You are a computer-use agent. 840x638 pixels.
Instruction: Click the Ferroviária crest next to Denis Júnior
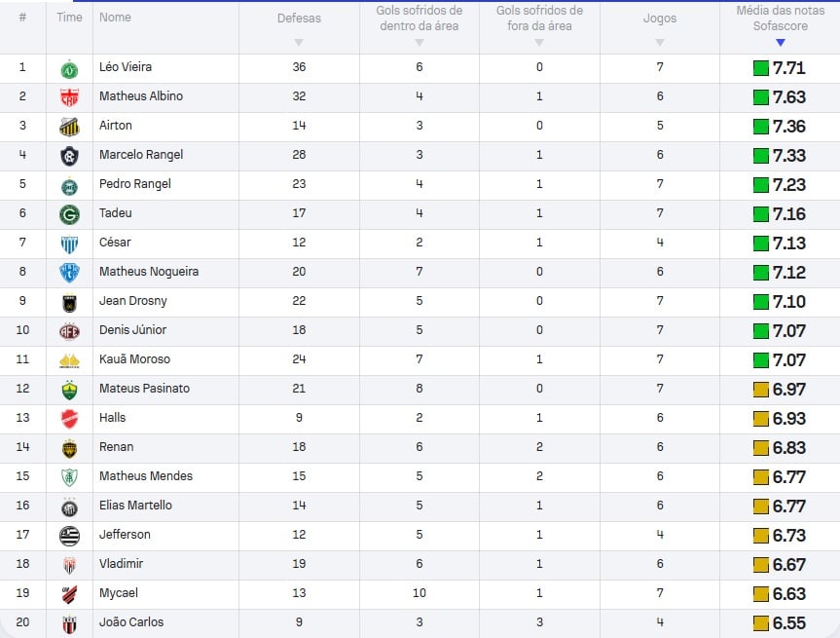[x=69, y=331]
